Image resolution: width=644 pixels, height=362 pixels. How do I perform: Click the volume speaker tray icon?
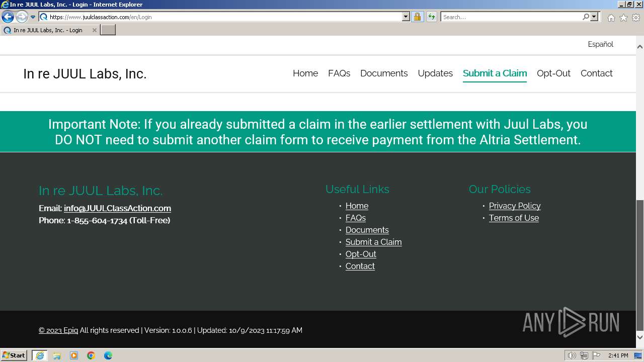(572, 355)
